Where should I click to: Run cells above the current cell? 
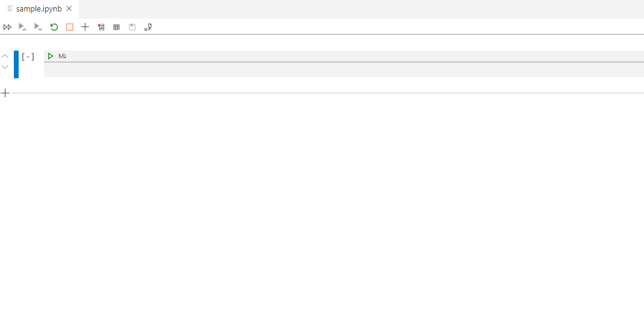[23, 27]
